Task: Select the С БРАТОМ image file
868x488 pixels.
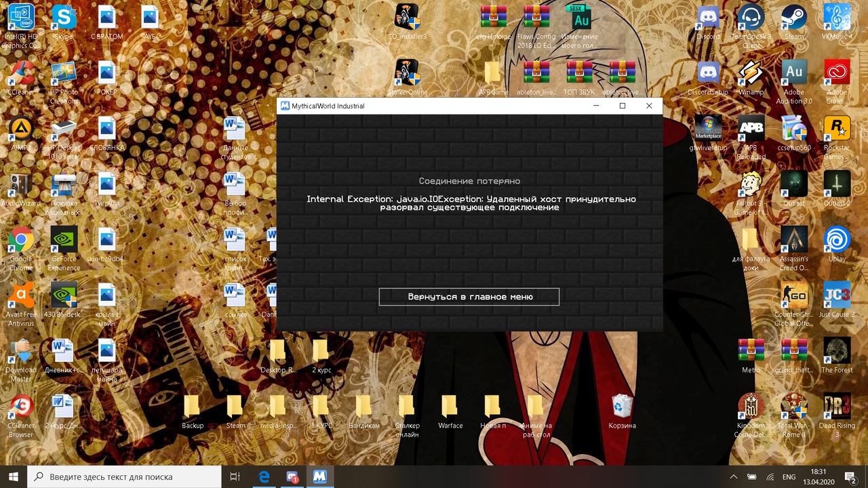Action: point(106,22)
